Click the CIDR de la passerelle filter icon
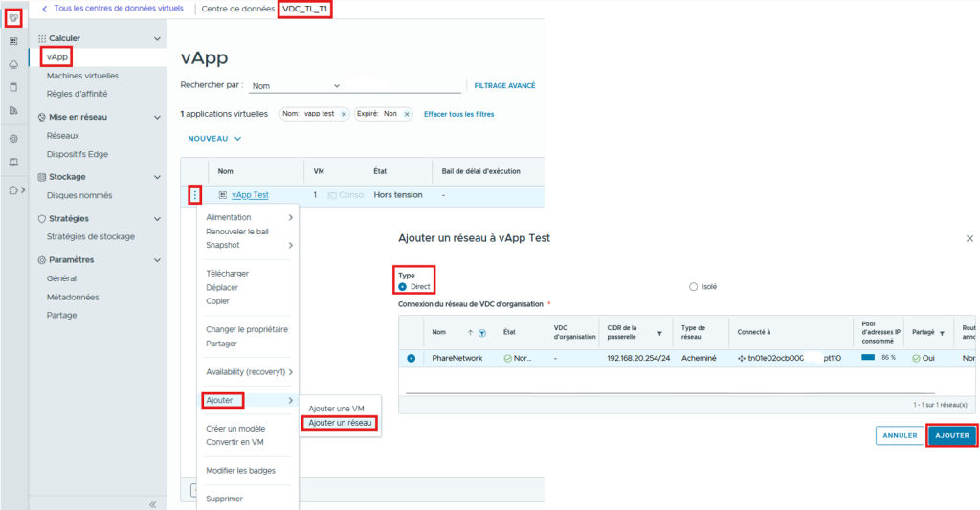 [658, 333]
